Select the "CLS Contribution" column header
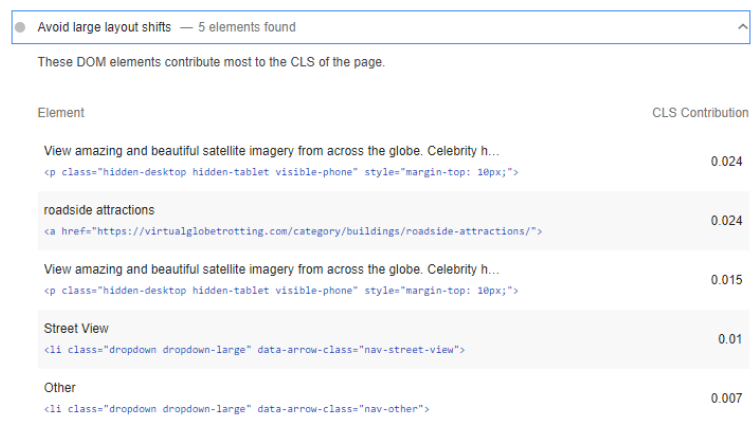The image size is (755, 429). click(700, 113)
